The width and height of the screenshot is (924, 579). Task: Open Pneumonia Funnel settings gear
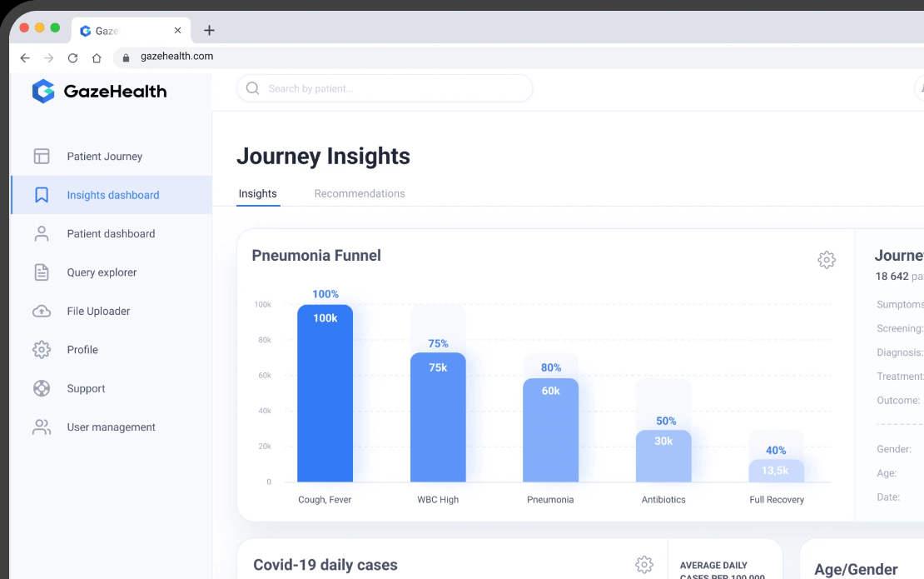[826, 259]
